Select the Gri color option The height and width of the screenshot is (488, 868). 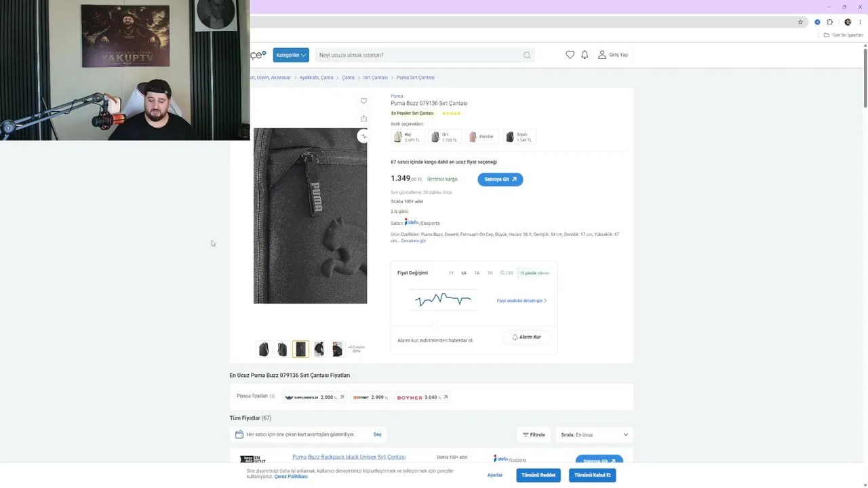tap(444, 137)
